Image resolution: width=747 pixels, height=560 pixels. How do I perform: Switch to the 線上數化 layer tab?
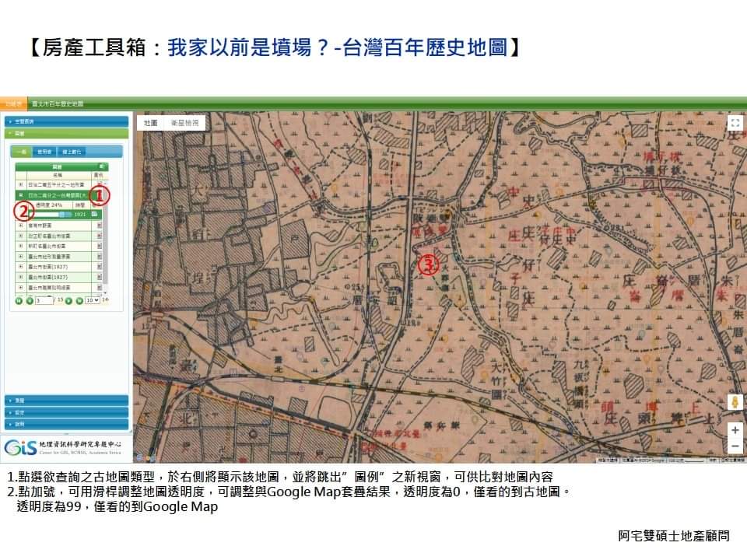coord(72,152)
